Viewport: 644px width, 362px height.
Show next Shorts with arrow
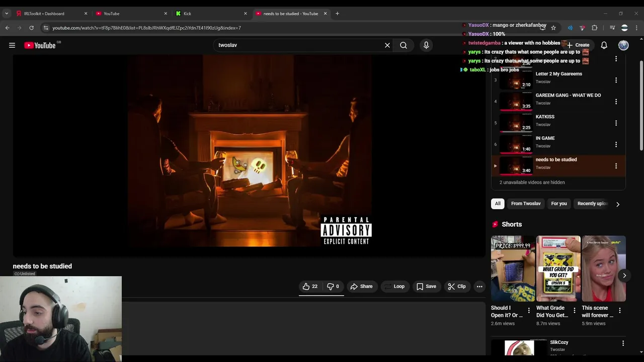coord(624,276)
